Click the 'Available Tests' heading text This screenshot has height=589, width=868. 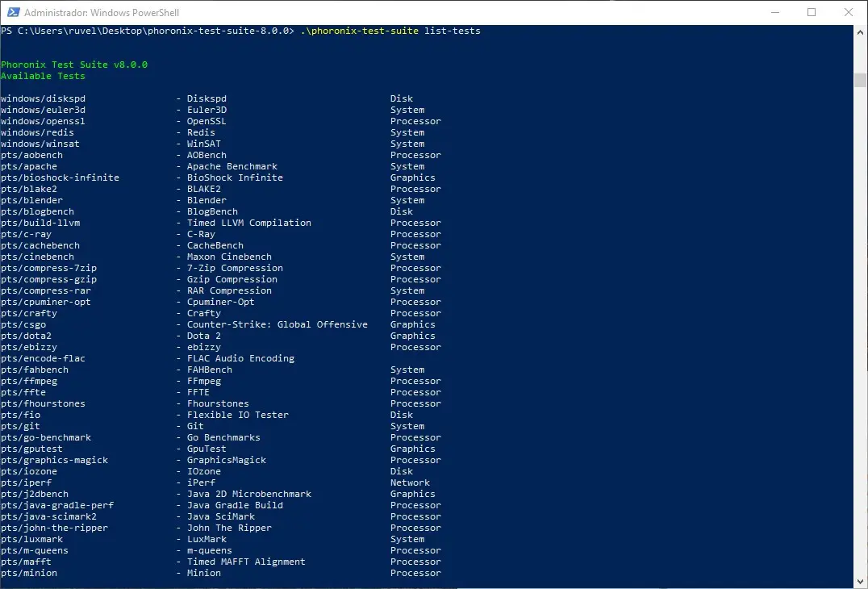(43, 76)
